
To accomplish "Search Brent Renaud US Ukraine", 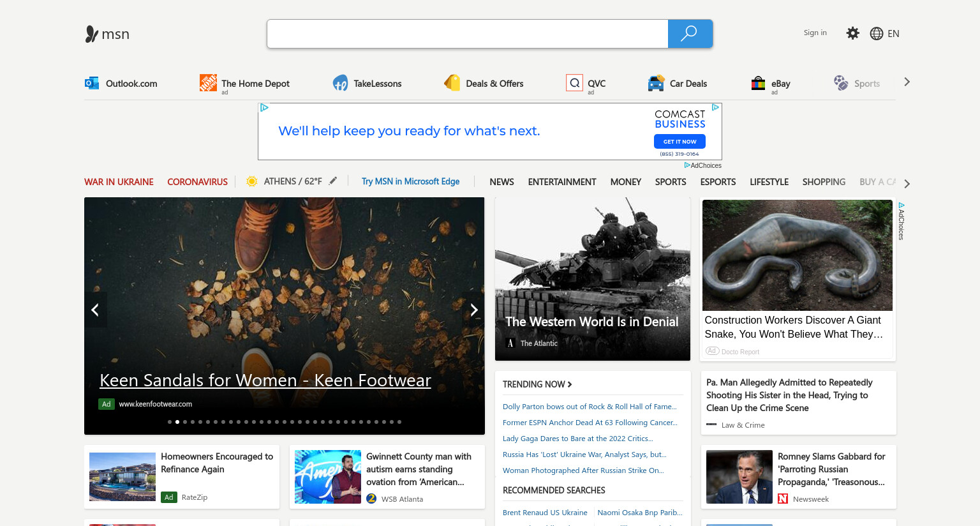I will (x=545, y=513).
